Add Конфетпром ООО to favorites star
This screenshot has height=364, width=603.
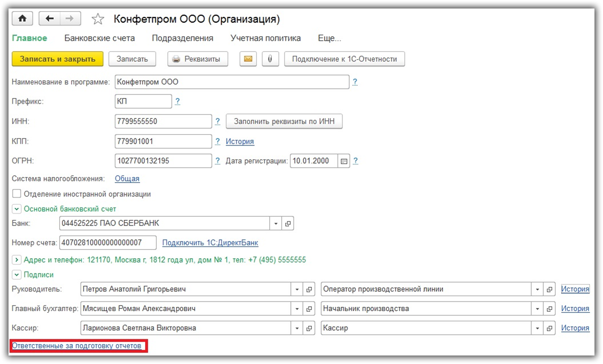pos(98,19)
